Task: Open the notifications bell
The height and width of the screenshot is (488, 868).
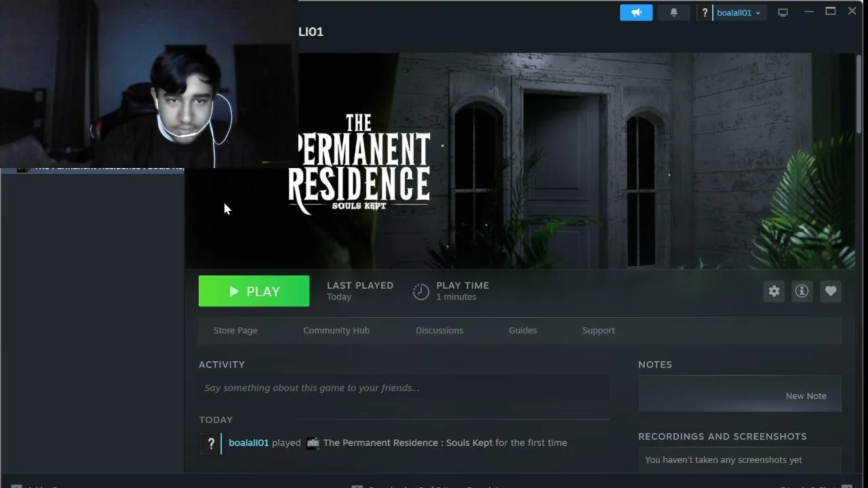Action: coord(673,12)
